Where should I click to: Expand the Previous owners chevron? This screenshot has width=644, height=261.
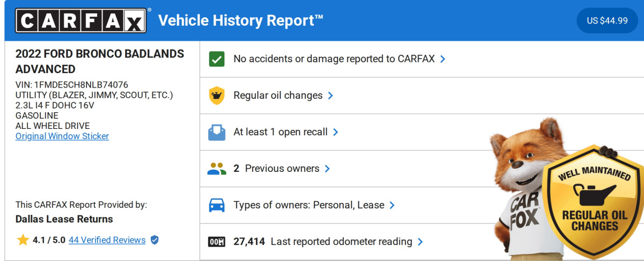coord(327,169)
